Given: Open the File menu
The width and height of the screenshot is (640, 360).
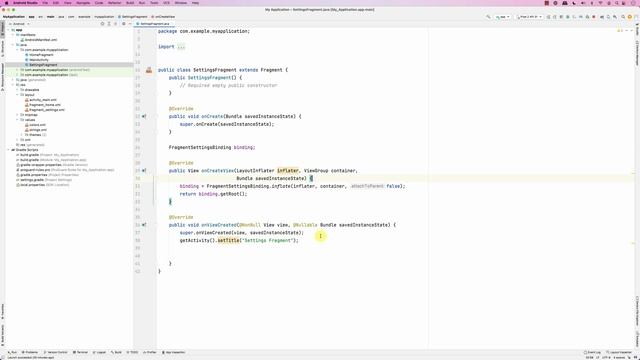Looking at the screenshot, I should click(45, 3).
